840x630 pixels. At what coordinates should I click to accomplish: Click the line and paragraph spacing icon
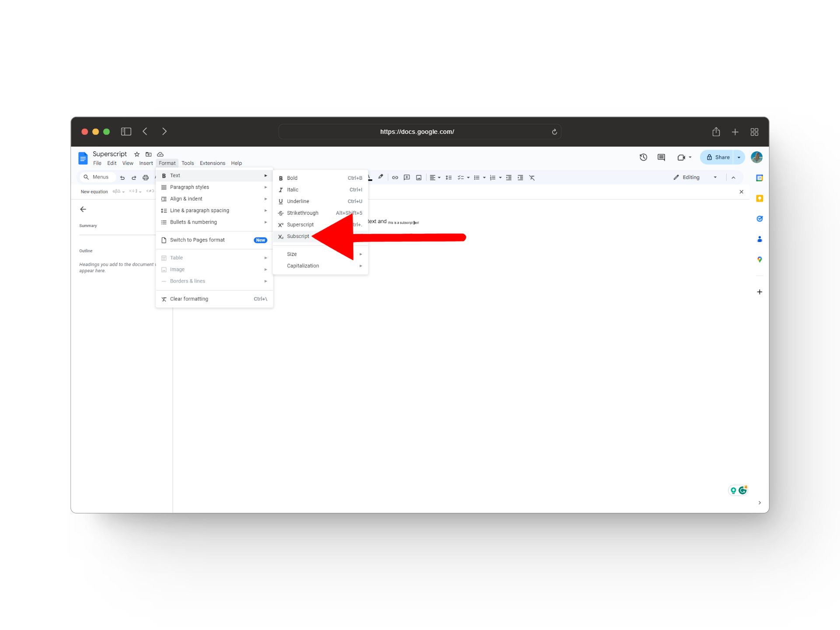point(448,178)
